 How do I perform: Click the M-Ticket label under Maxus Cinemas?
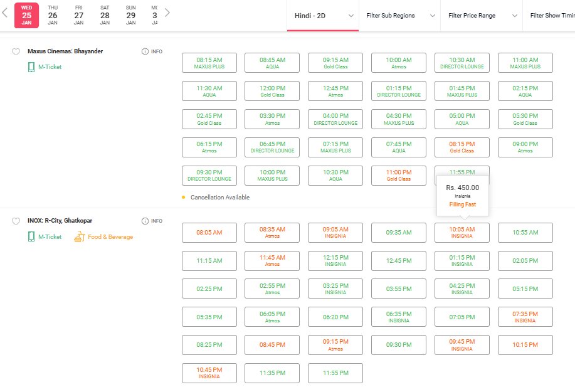pyautogui.click(x=50, y=67)
